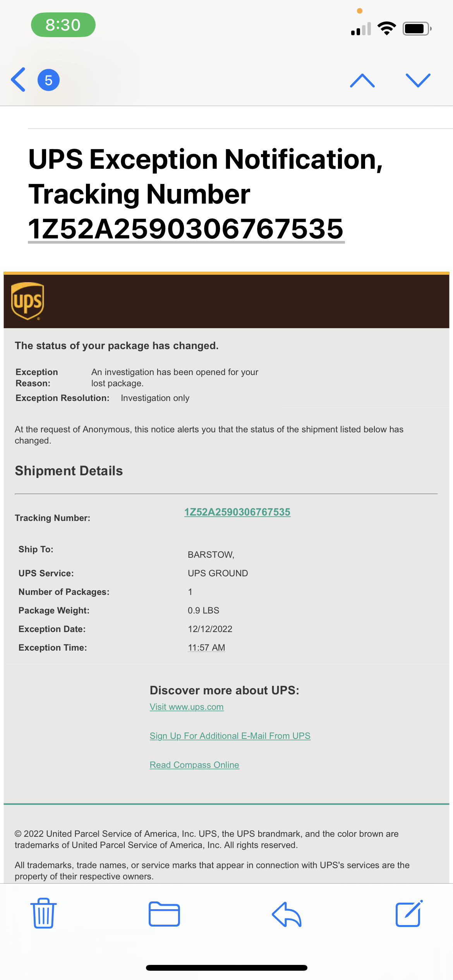Open Read Compass Online link
This screenshot has height=980, width=453.
(194, 765)
